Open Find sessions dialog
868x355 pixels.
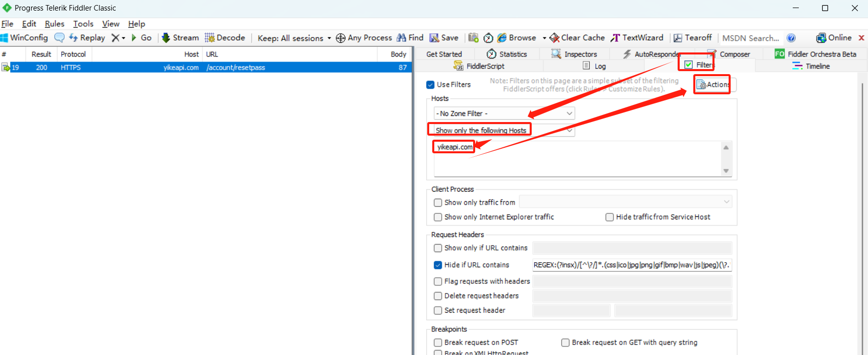[410, 38]
